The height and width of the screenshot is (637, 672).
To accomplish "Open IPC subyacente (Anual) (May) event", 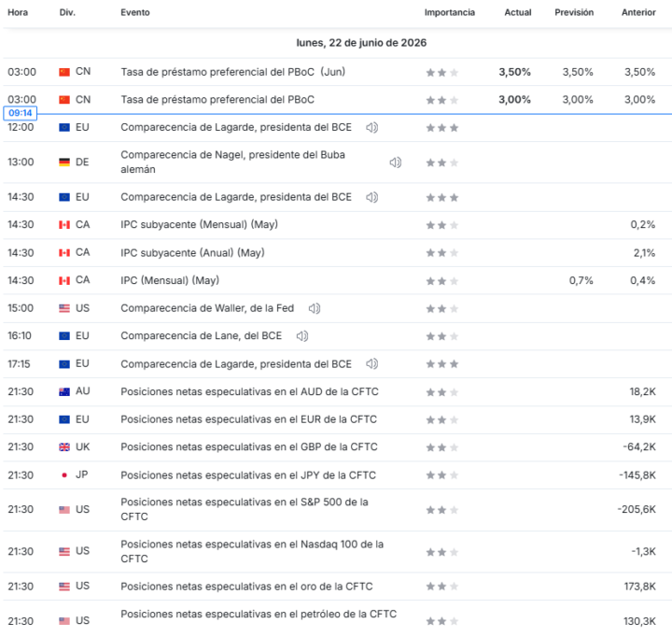I will click(x=192, y=253).
